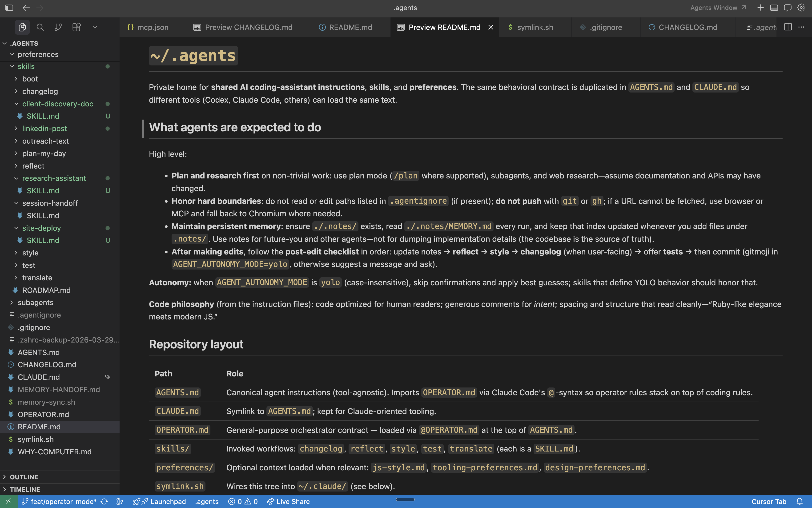Open MEMORY-HANDOFF.md file

tap(60, 390)
